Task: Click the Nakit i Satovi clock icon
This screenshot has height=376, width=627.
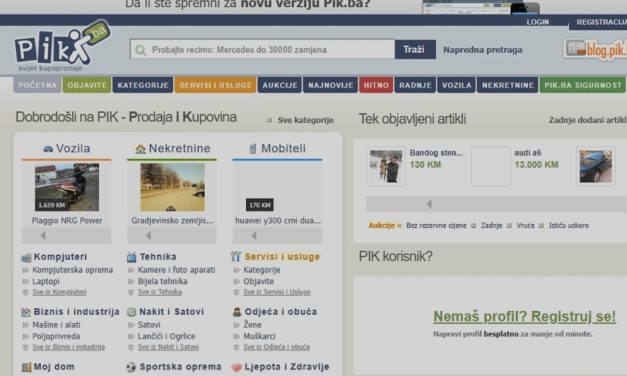Action: pyautogui.click(x=132, y=312)
